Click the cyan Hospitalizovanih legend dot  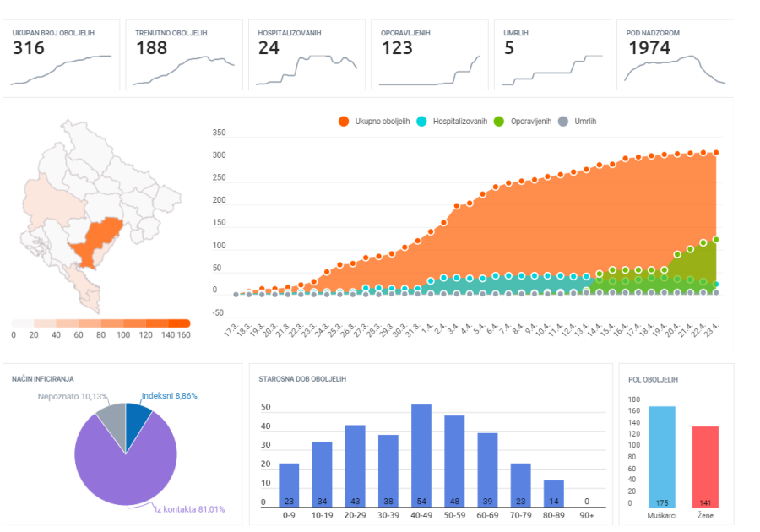point(421,122)
